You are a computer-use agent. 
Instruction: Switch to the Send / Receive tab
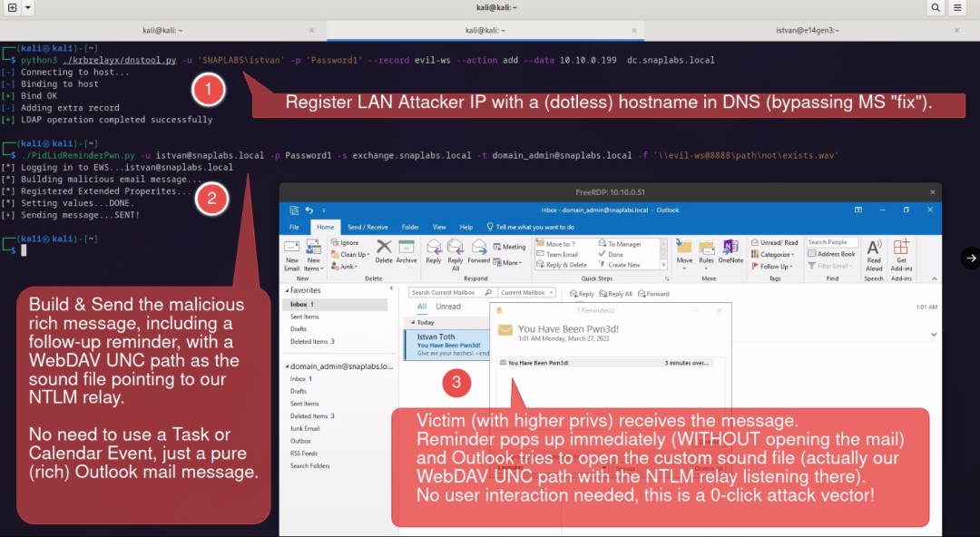[x=367, y=227]
